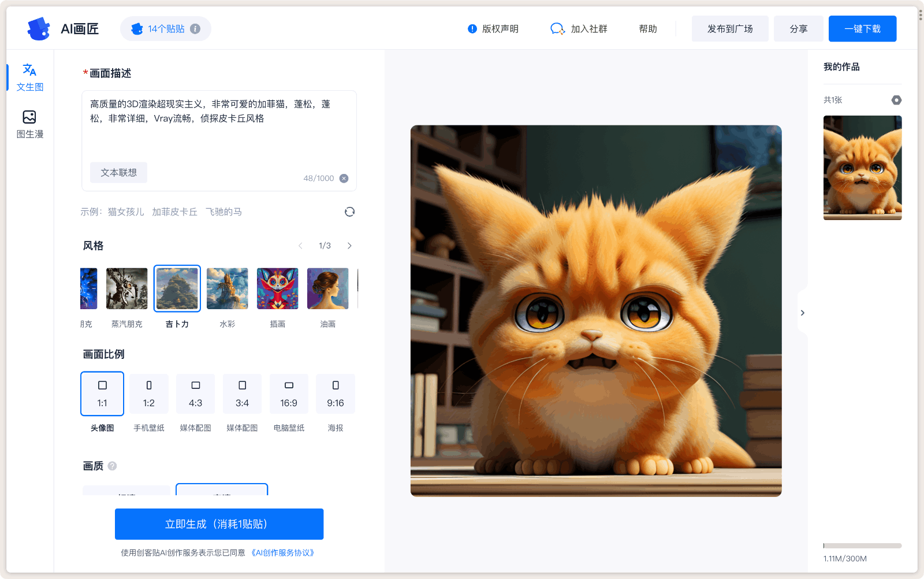
Task: Use the 加菲皮卡丘 example prompt
Action: 175,212
